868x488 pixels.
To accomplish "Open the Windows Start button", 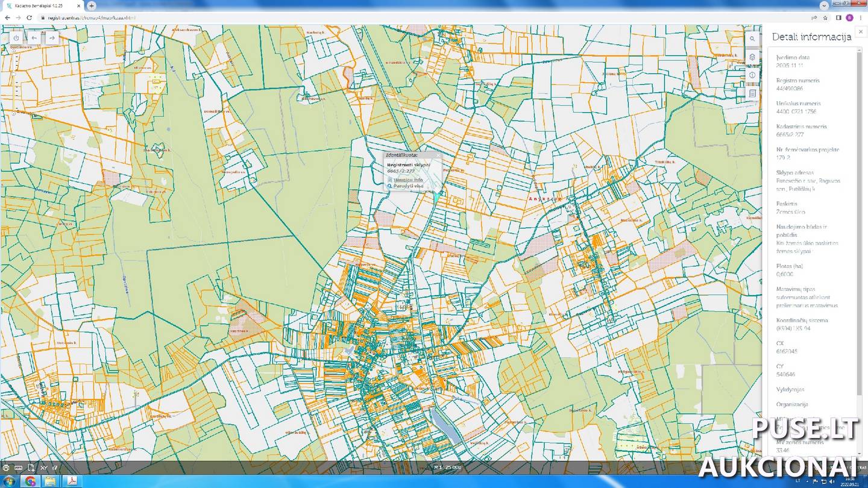I will tap(9, 481).
